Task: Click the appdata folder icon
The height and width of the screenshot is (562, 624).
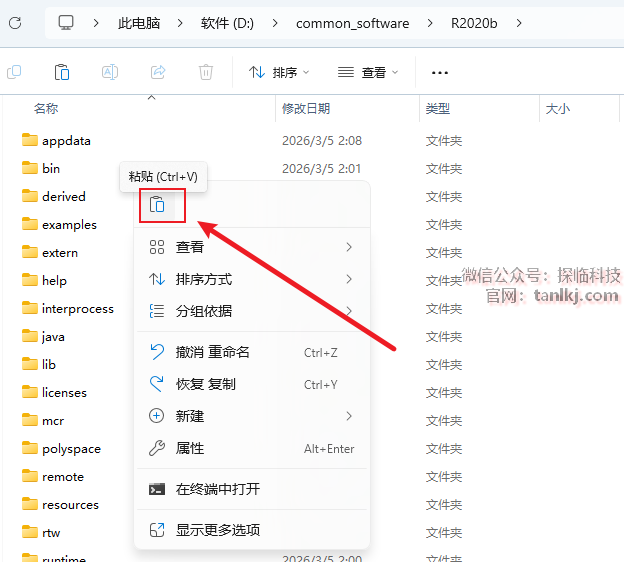Action: click(x=30, y=140)
